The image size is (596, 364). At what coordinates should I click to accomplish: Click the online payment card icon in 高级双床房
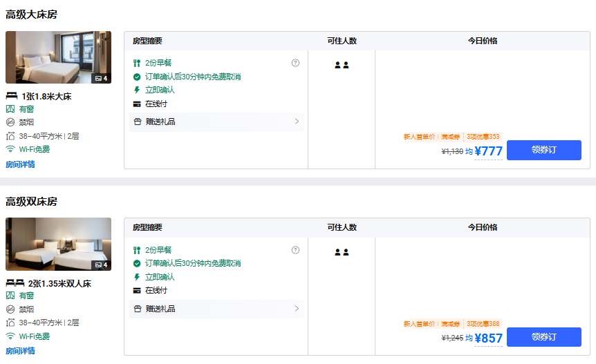click(x=137, y=291)
